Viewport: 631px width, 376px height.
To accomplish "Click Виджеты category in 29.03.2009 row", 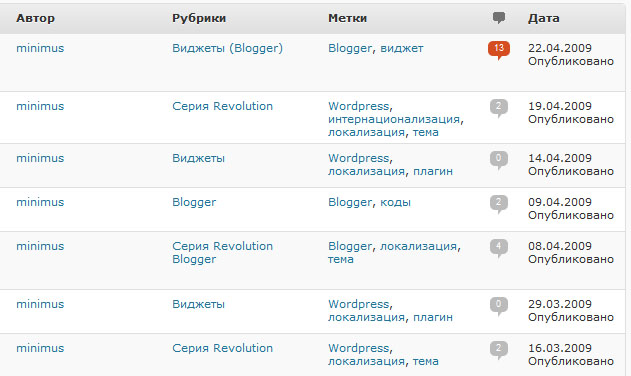I will 198,304.
